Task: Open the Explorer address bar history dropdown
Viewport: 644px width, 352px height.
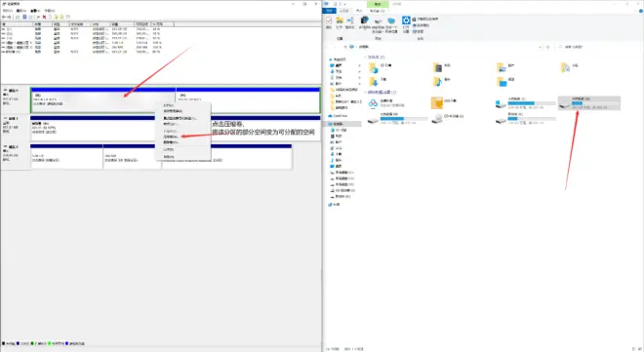Action: click(541, 47)
